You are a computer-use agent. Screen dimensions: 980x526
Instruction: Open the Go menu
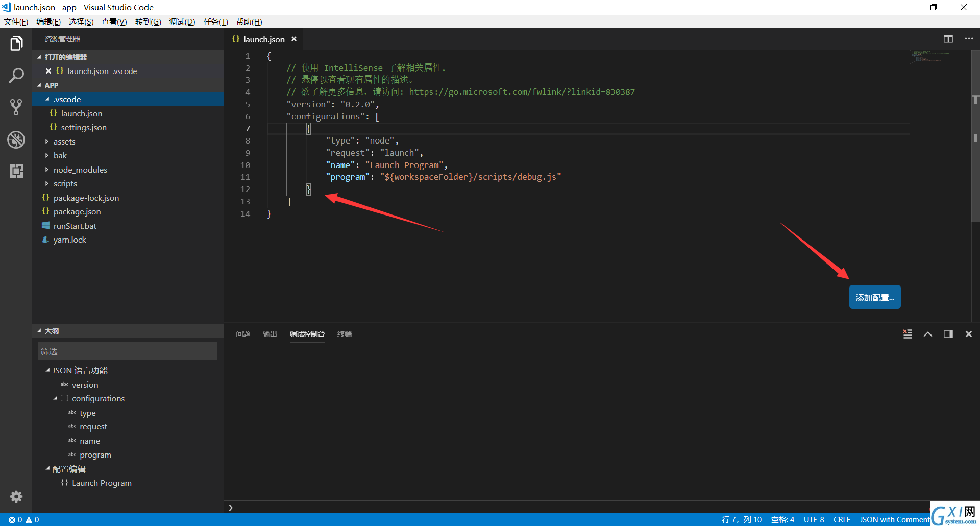(x=148, y=21)
